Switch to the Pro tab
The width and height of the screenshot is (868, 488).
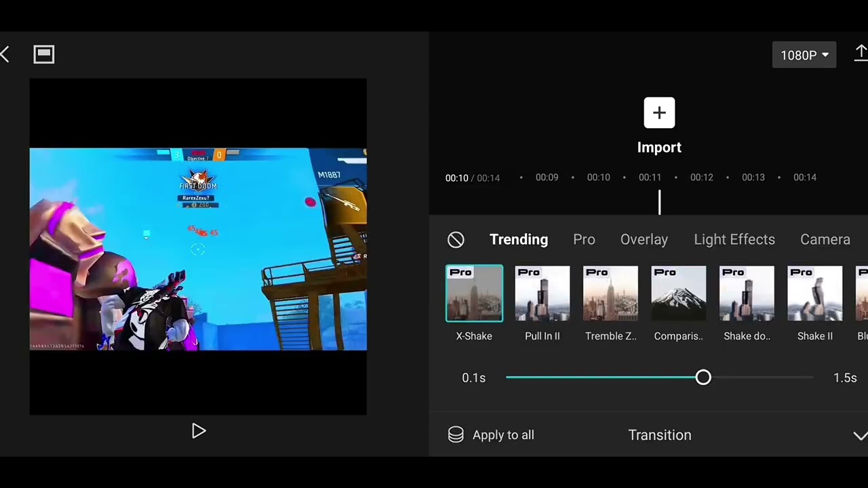584,239
